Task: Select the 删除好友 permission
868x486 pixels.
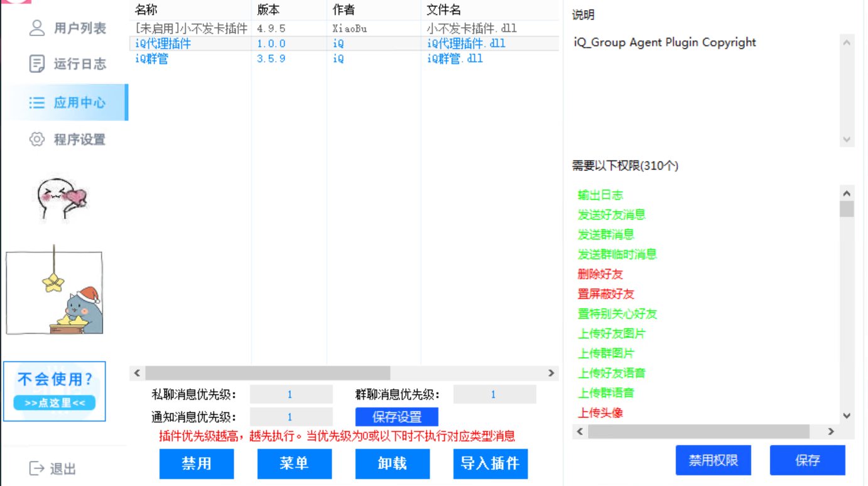Action: tap(600, 274)
